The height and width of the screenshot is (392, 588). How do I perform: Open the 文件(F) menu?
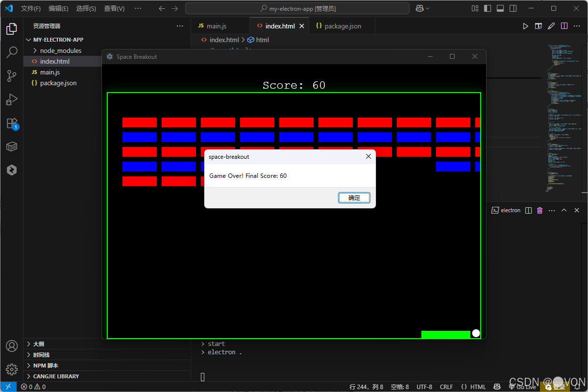31,8
